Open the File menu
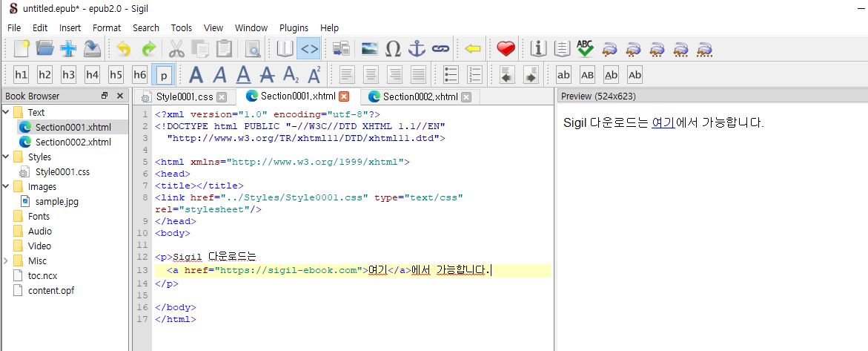This screenshot has height=351, width=868. tap(14, 27)
